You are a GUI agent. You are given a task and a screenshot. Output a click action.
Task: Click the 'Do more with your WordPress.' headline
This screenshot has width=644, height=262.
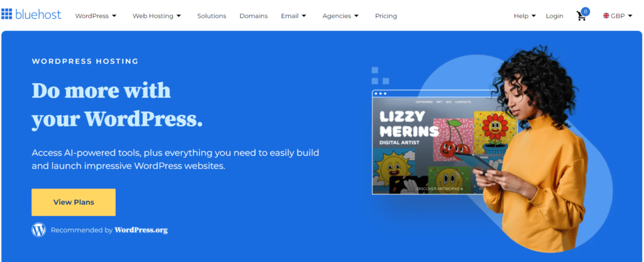tap(117, 104)
